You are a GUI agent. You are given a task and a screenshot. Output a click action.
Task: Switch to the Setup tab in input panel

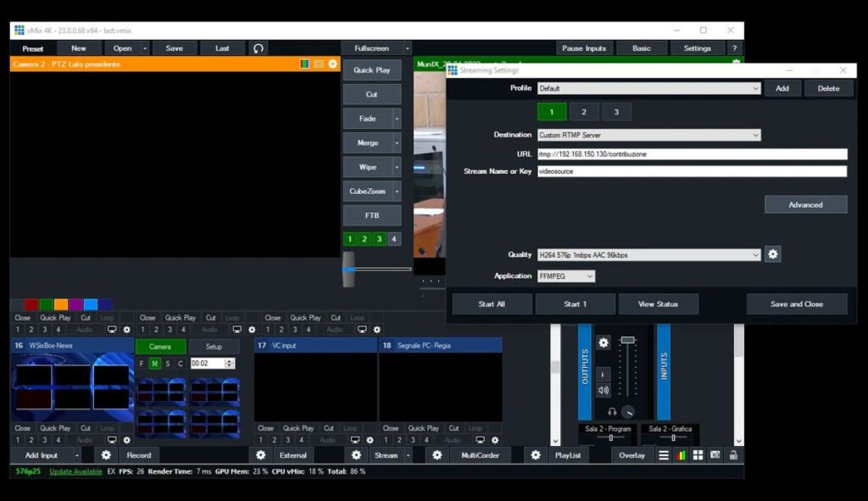pyautogui.click(x=214, y=347)
